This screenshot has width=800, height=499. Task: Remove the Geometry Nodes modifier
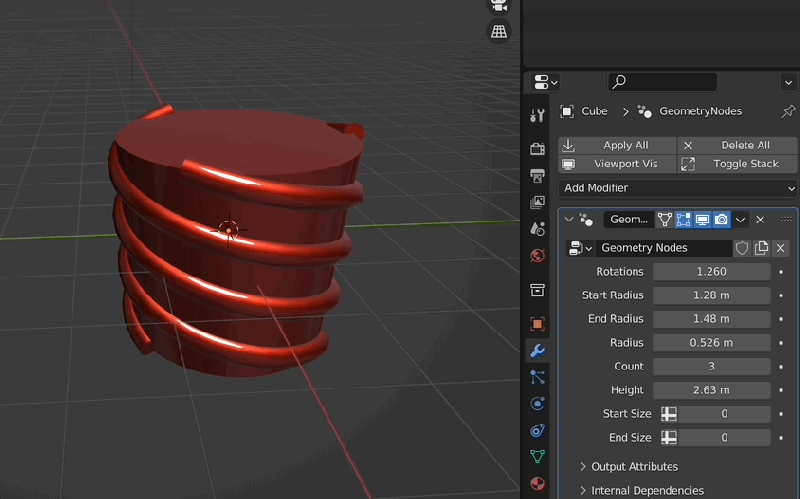coord(760,220)
